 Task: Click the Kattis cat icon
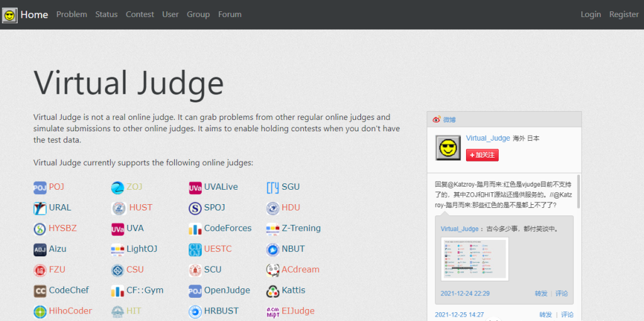click(273, 291)
